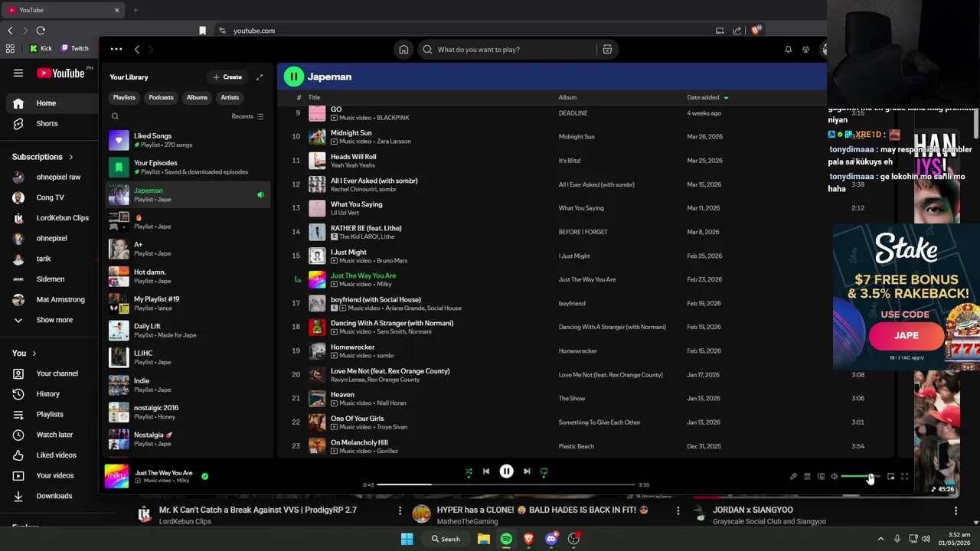Open the album Plastic Beach
Screen dimensions: 980x551
tap(576, 446)
